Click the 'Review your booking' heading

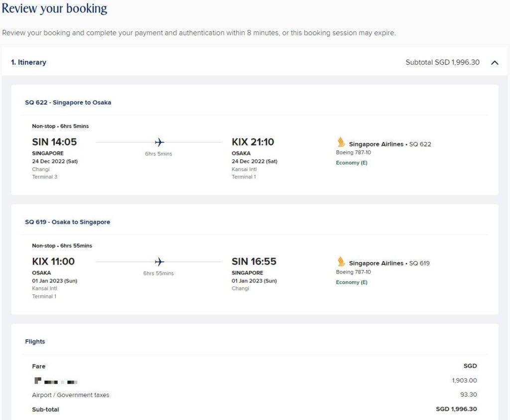click(x=54, y=8)
